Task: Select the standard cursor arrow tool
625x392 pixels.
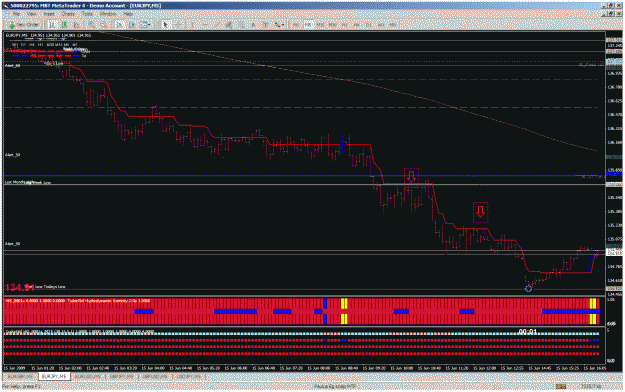Action: pos(165,25)
